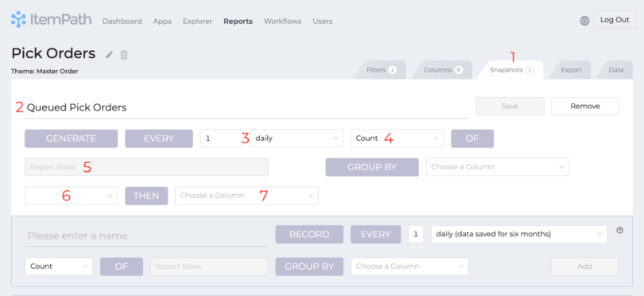644x296 pixels.
Task: Open the empty condition dropdown before THEN
Action: click(71, 196)
